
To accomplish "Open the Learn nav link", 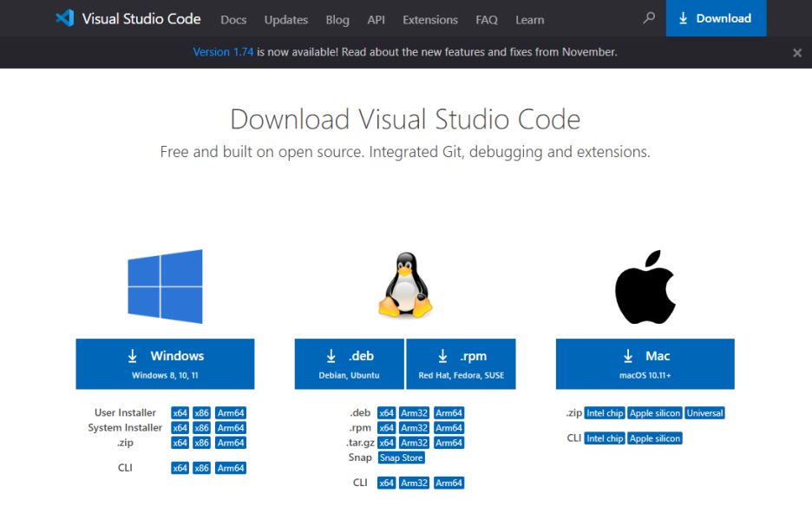I will coord(530,20).
